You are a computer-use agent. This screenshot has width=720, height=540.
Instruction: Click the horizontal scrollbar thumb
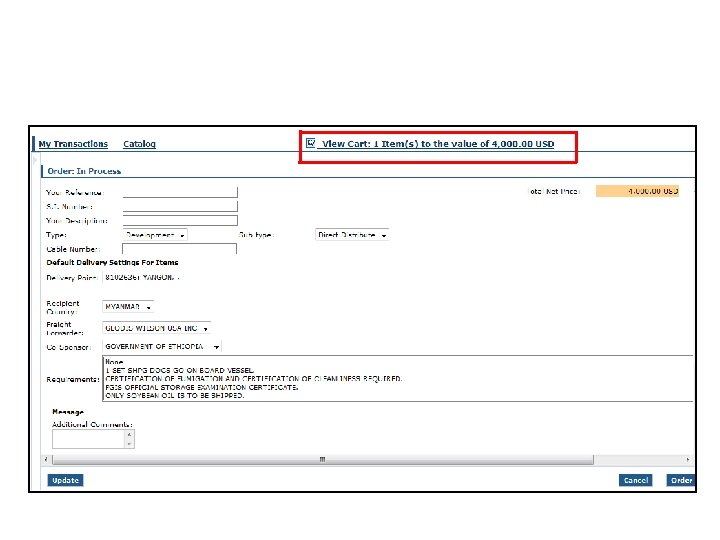[x=323, y=459]
